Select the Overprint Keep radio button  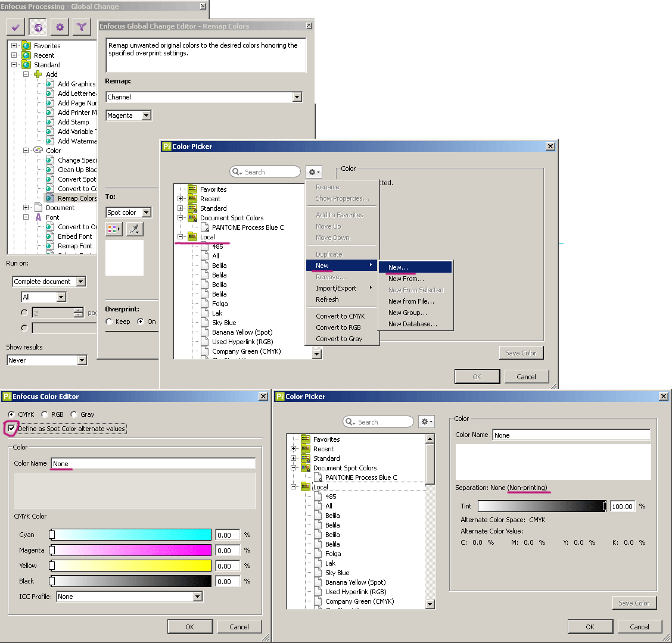[109, 321]
